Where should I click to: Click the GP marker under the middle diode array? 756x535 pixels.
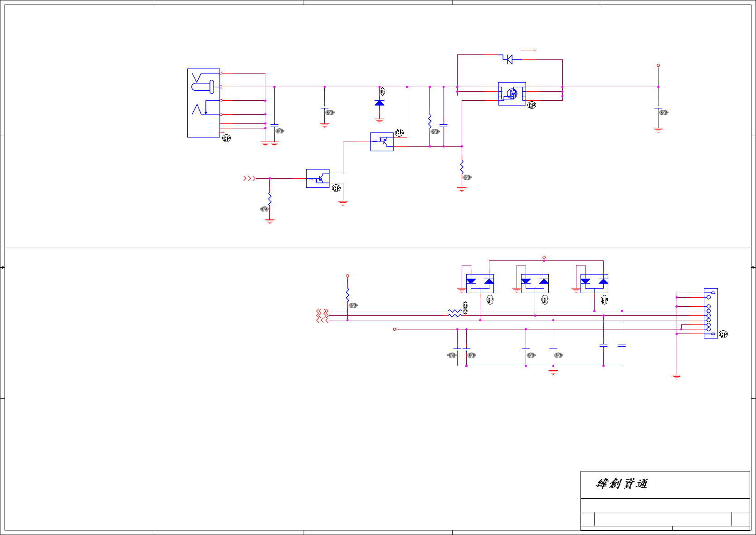coord(545,300)
